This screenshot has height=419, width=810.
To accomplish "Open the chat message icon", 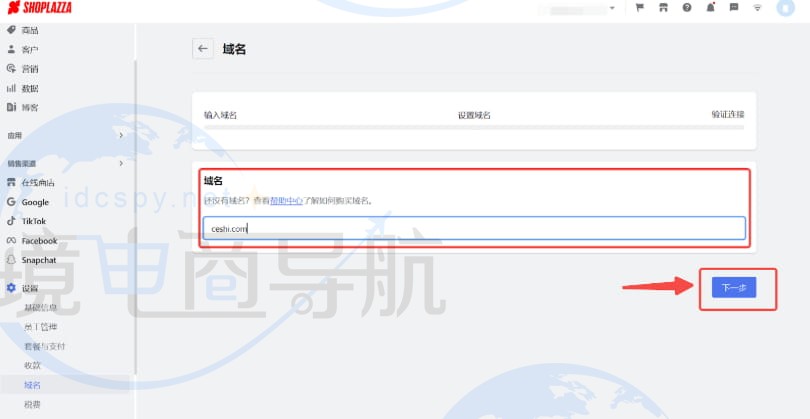I will coord(734,8).
